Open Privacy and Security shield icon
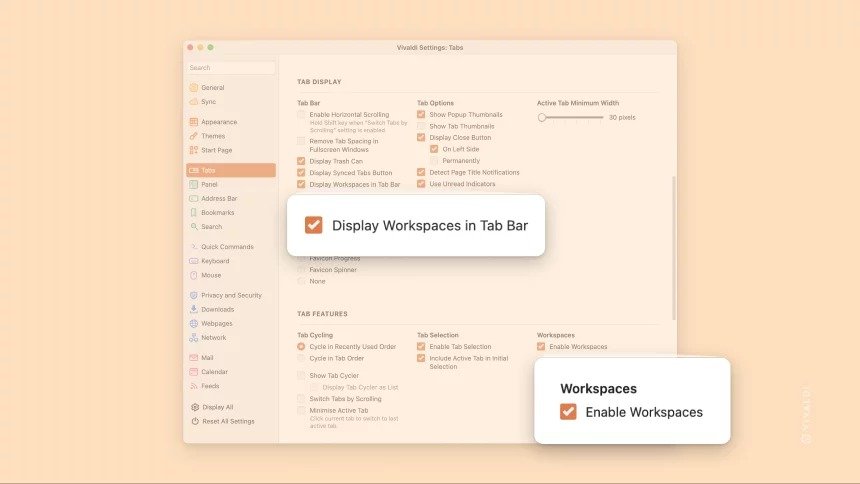860x484 pixels. (x=194, y=295)
